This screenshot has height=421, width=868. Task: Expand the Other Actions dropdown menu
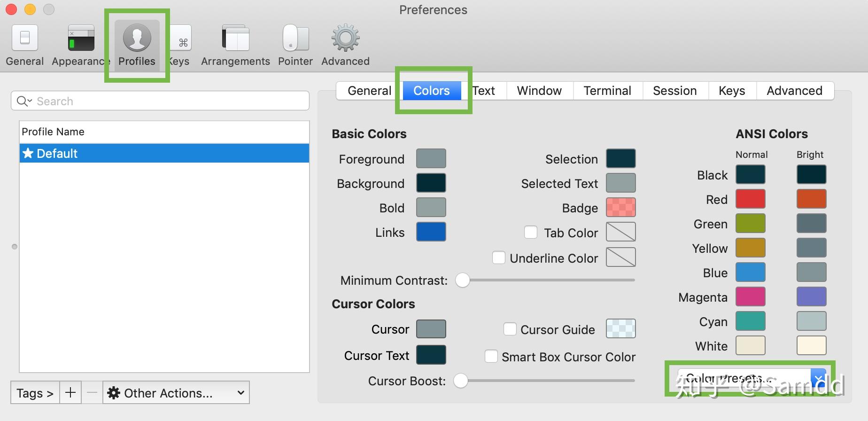176,392
